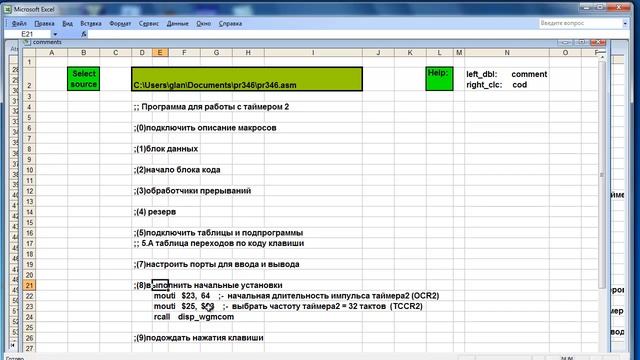This screenshot has width=640, height=360.
Task: Click the comments workbook icon in its title bar
Action: [x=27, y=42]
